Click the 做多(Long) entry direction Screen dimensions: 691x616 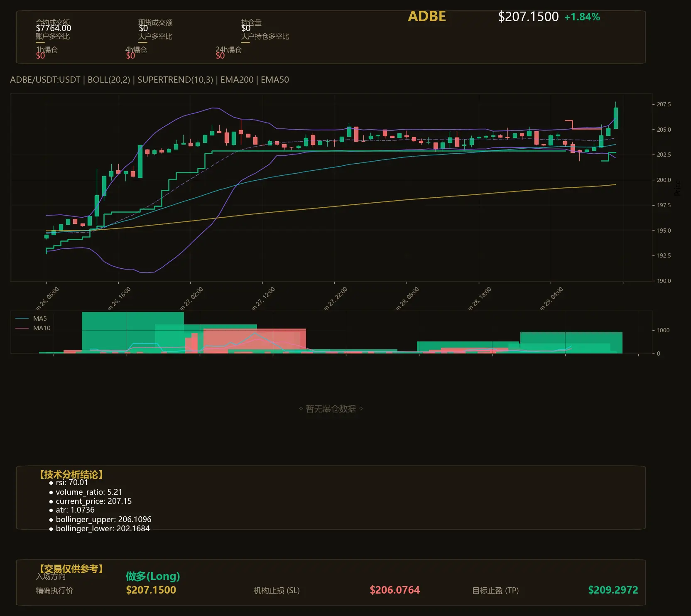pyautogui.click(x=153, y=576)
